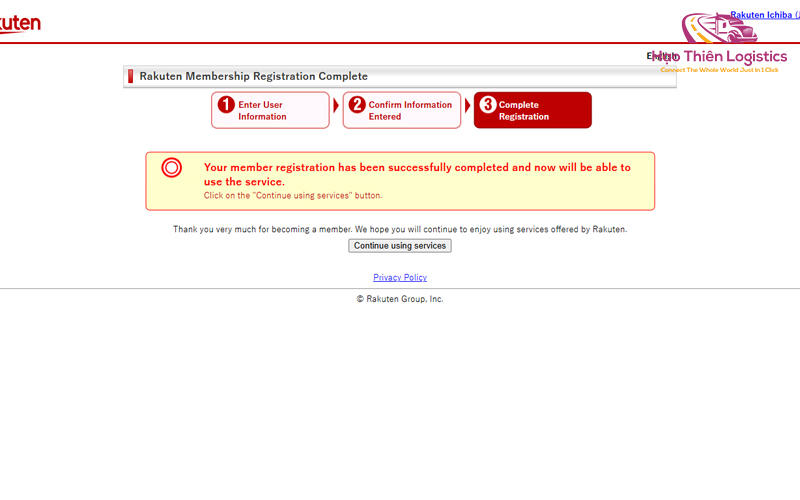
Task: Select the "Complete Registration" step
Action: pos(533,110)
